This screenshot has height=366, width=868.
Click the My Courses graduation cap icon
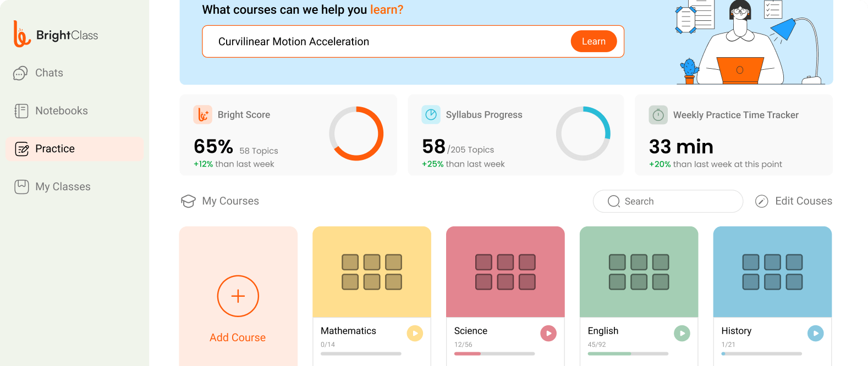[x=188, y=201]
